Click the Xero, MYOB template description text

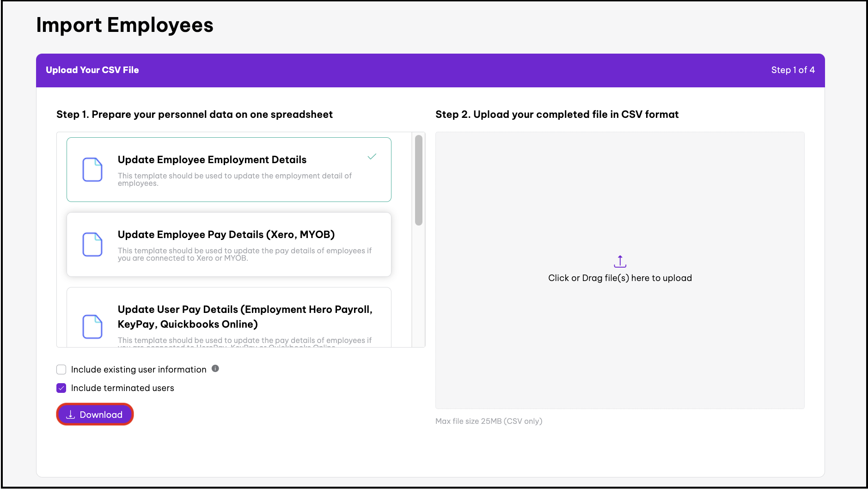point(245,254)
